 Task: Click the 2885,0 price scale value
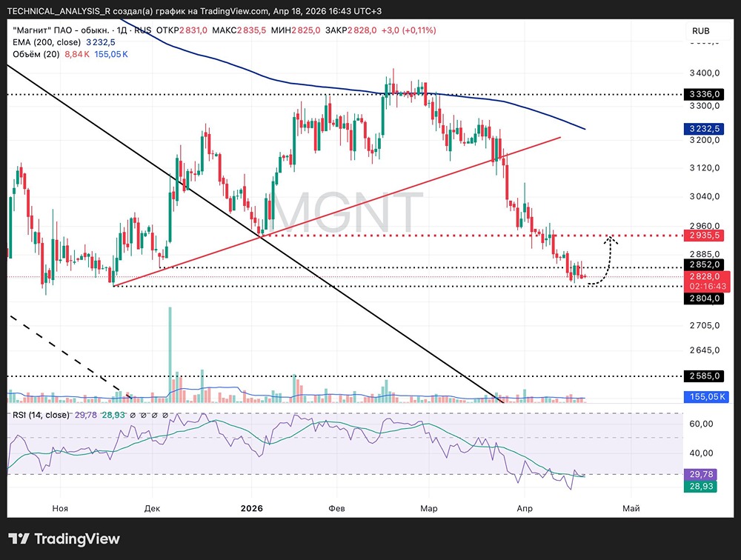705,254
